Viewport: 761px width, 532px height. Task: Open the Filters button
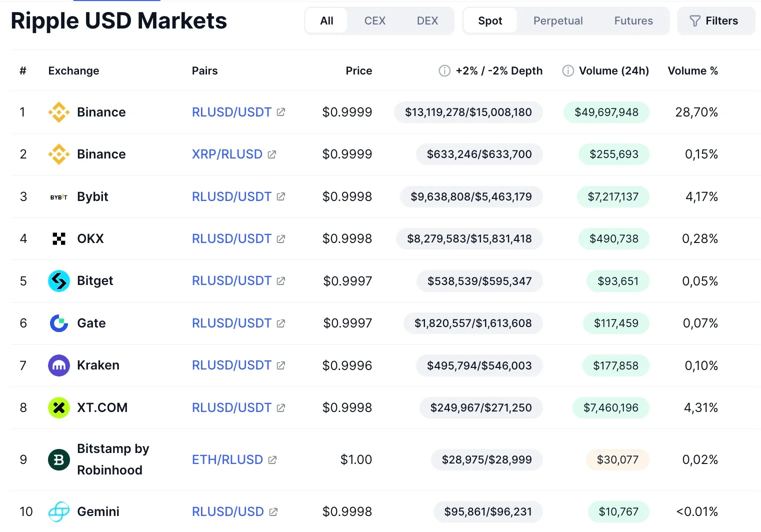tap(716, 21)
